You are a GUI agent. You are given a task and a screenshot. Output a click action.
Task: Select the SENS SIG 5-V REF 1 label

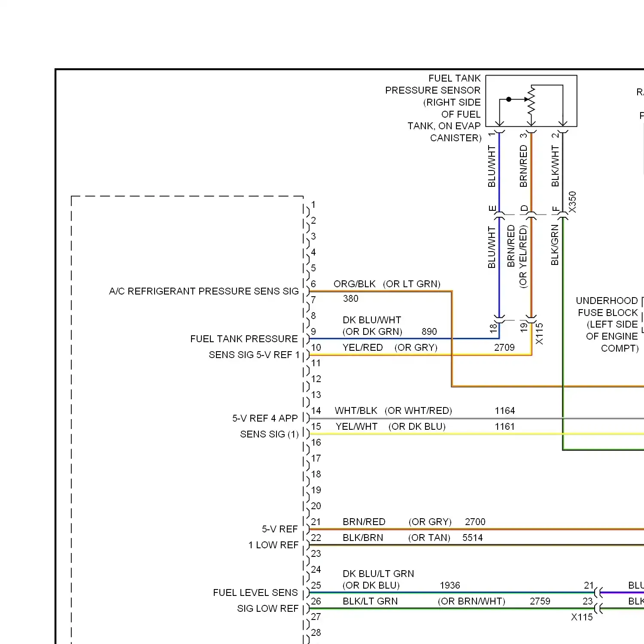[254, 355]
